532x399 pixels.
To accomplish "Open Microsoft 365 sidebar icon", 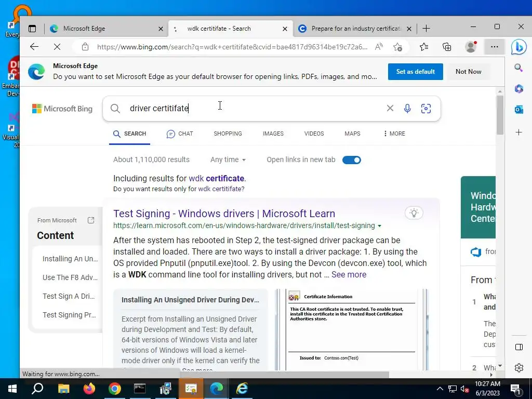I will click(x=519, y=88).
